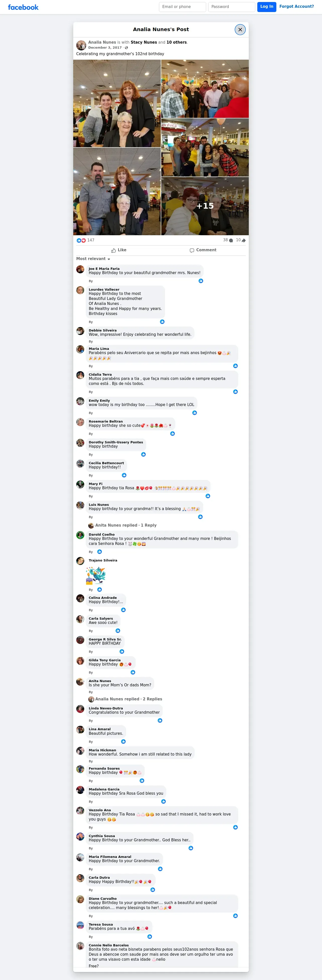The image size is (322, 980).
Task: Click like reaction on Joe E Maria Faria's comment
Action: (201, 281)
